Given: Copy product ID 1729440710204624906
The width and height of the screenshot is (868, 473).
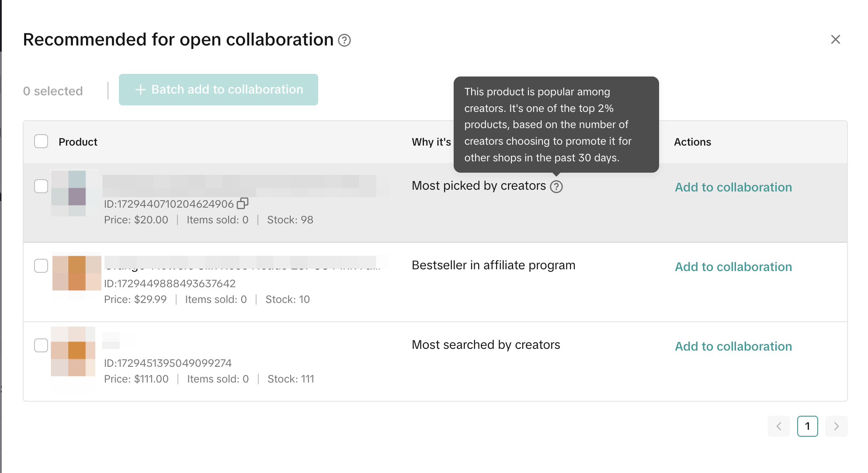Looking at the screenshot, I should [x=243, y=203].
